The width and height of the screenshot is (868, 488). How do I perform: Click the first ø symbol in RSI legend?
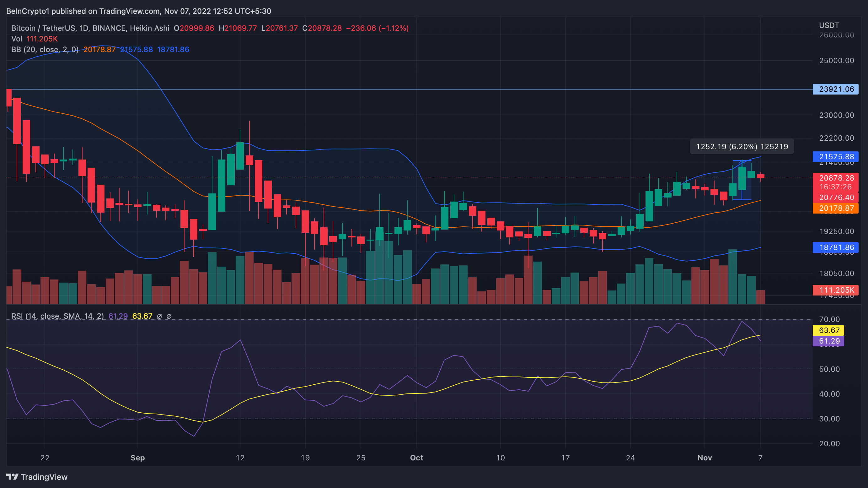click(159, 316)
